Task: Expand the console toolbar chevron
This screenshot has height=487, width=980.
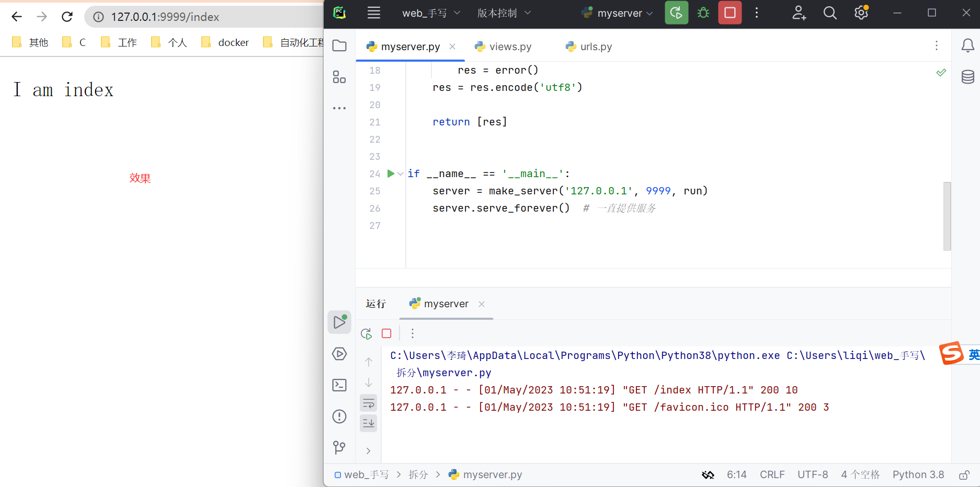Action: (x=369, y=450)
